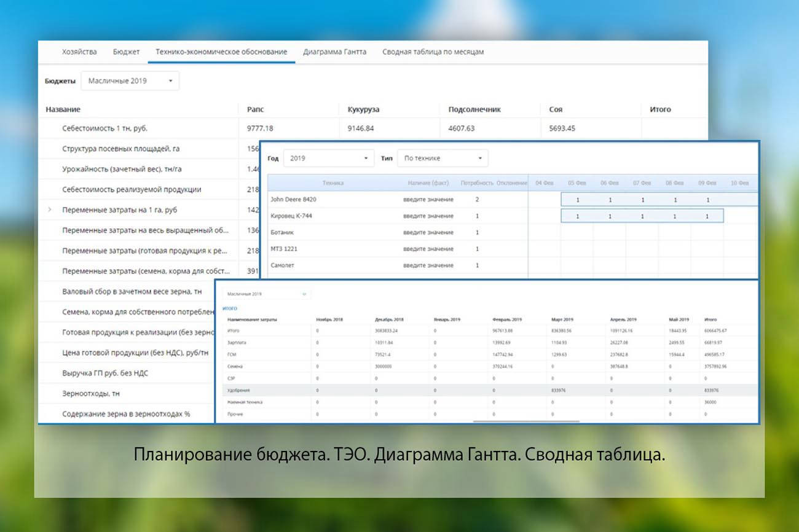Click 'введите значение' field for John Deere 8420
The width and height of the screenshot is (799, 532).
point(428,200)
